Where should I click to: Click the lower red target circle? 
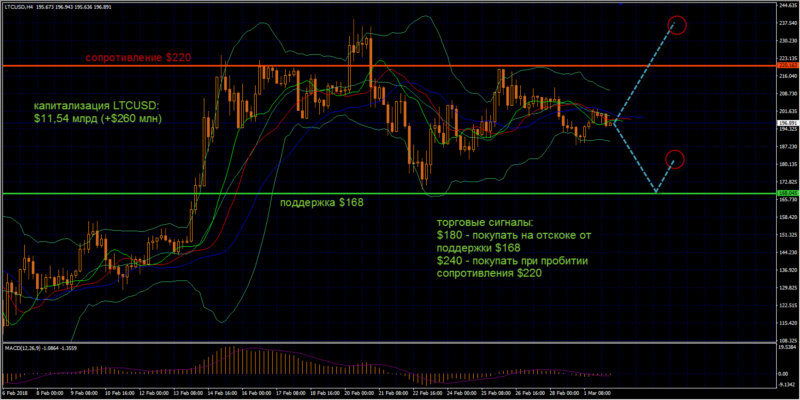coord(674,158)
